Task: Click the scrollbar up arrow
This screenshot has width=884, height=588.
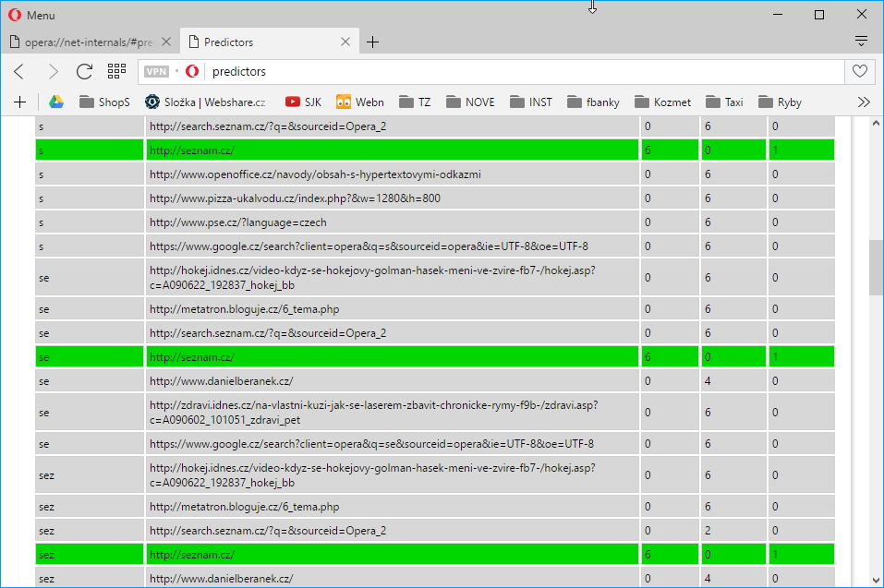Action: (876, 124)
